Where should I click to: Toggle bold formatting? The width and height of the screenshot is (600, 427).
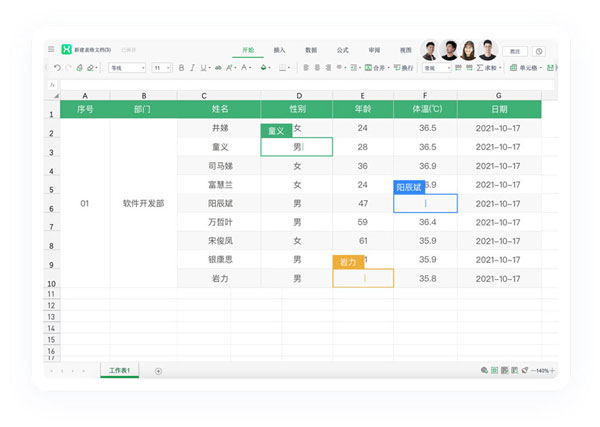tap(181, 68)
